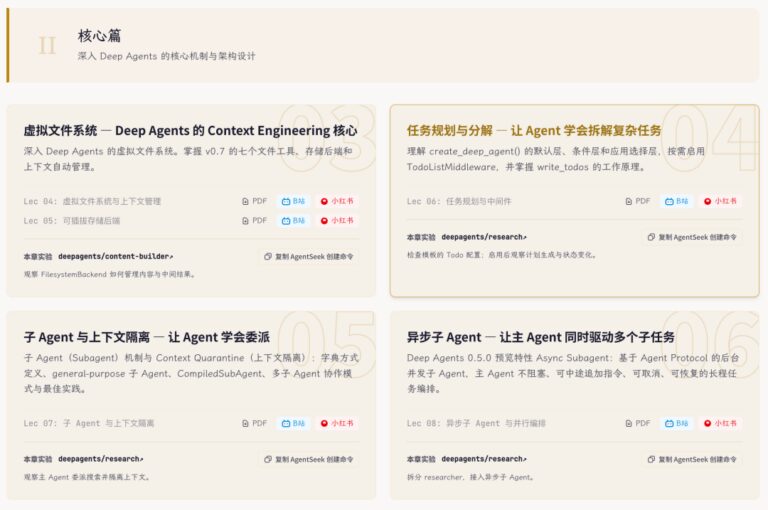Click the 核心篇 section heading
The height and width of the screenshot is (510, 768).
pos(99,36)
